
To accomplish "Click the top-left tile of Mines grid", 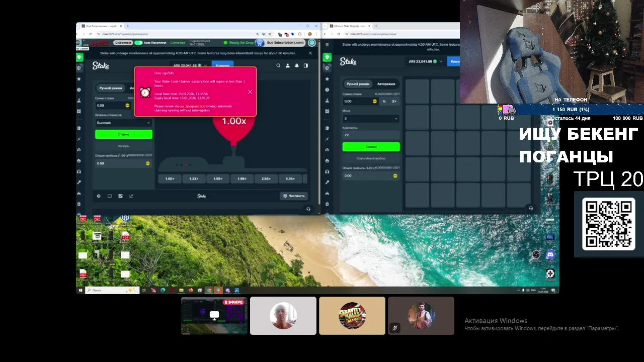I will (x=417, y=92).
